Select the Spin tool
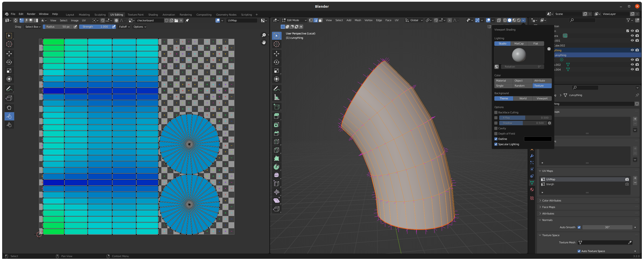Screen dimensions: 644x261 (277, 167)
